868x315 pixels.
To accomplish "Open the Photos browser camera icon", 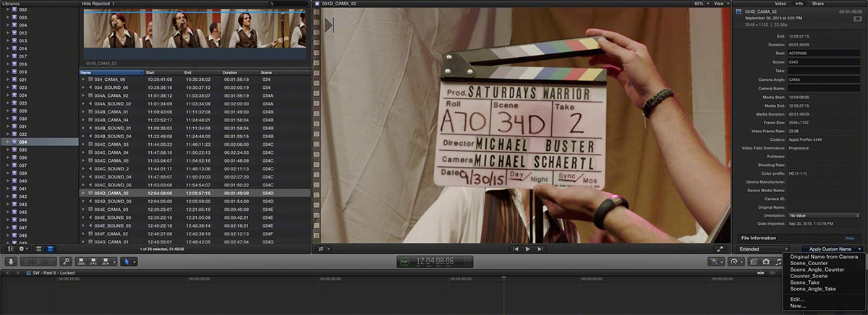I will point(766,262).
